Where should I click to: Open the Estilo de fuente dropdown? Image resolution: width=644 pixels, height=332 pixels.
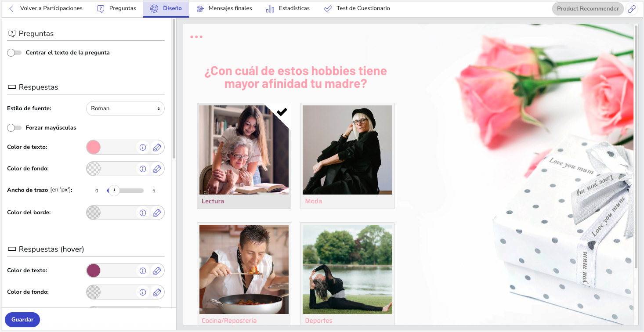coord(125,108)
